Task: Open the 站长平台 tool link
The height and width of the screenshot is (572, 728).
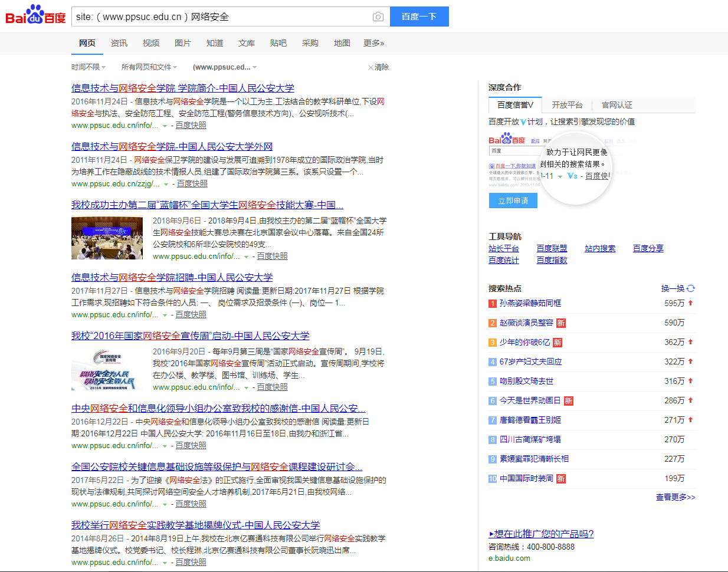Action: tap(504, 248)
